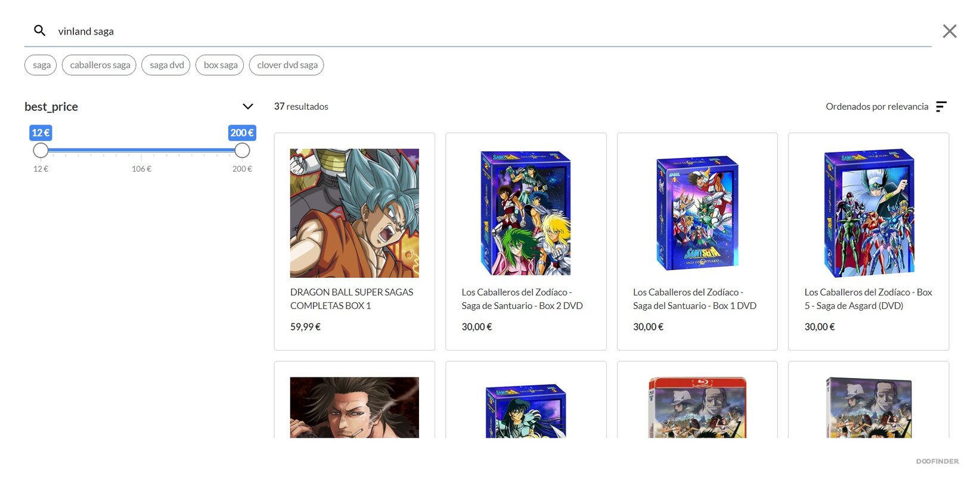This screenshot has height=477, width=980.
Task: Click the Doofinder logo
Action: [937, 461]
